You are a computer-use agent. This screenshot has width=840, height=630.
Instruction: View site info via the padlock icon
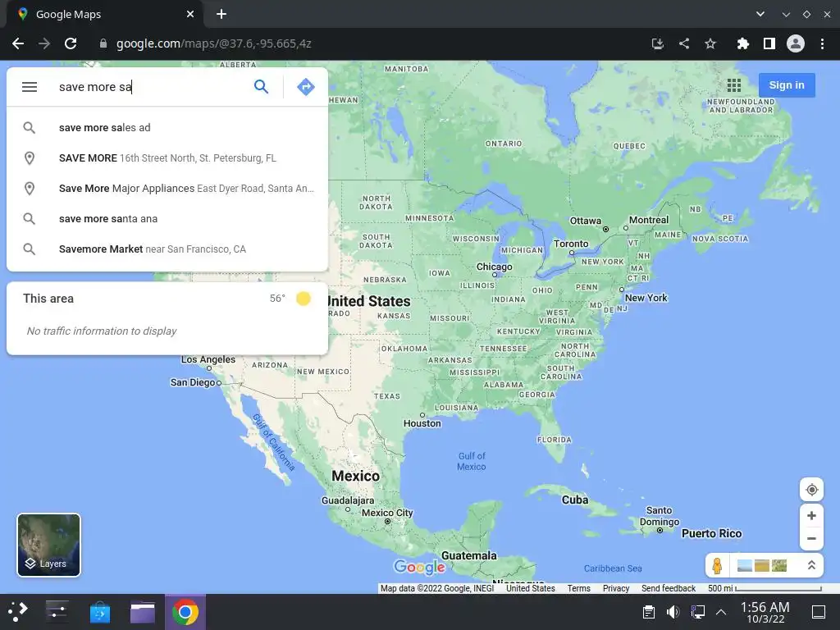coord(103,43)
